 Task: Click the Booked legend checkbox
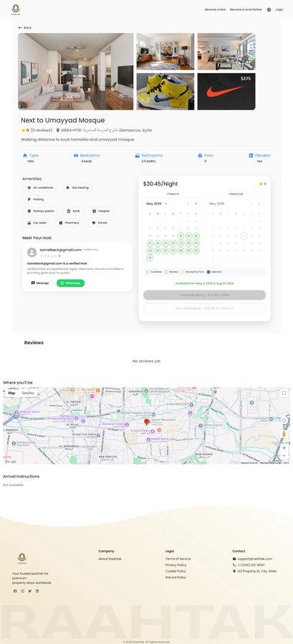coord(165,272)
